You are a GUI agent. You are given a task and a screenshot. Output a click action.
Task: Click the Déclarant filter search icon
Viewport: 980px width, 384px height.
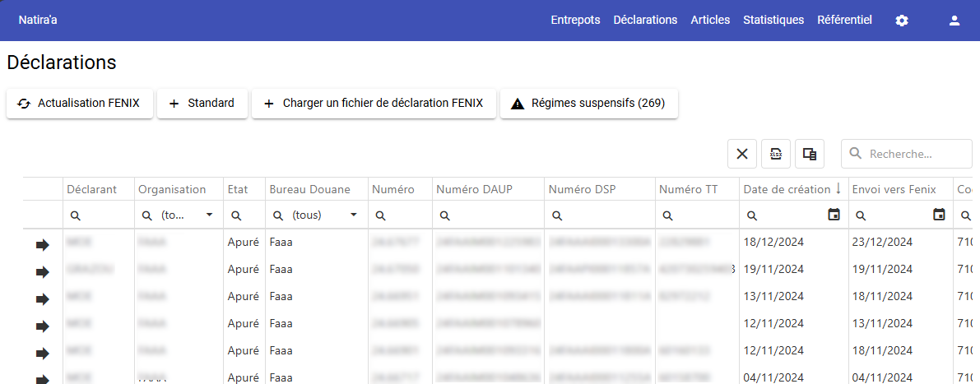[x=75, y=215]
